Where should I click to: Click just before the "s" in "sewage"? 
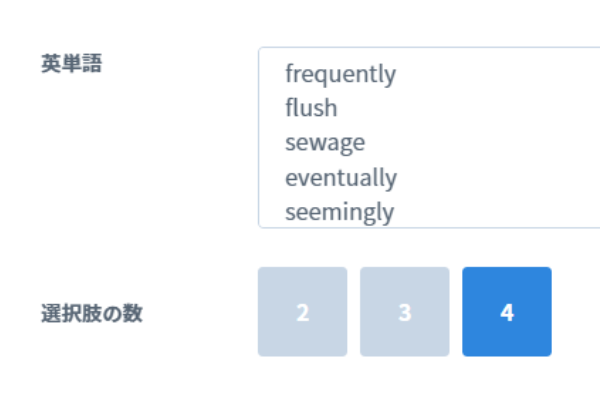pyautogui.click(x=285, y=143)
